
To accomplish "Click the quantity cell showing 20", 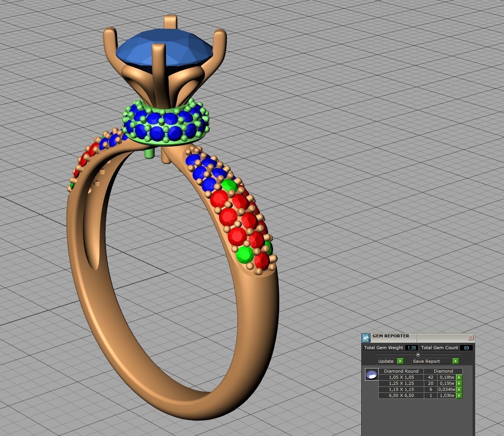I will (431, 383).
